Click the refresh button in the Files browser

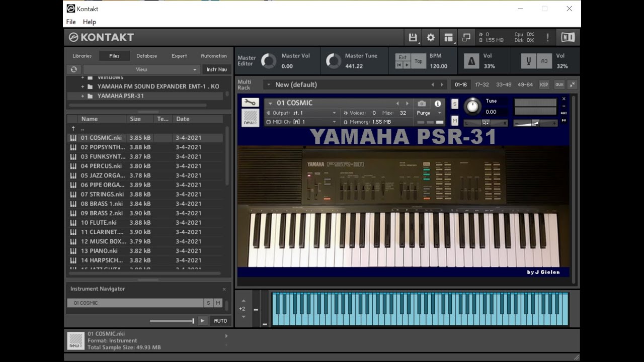[74, 69]
